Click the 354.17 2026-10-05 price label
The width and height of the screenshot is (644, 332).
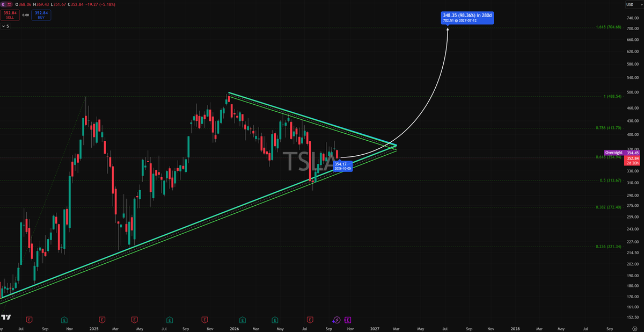click(x=343, y=165)
